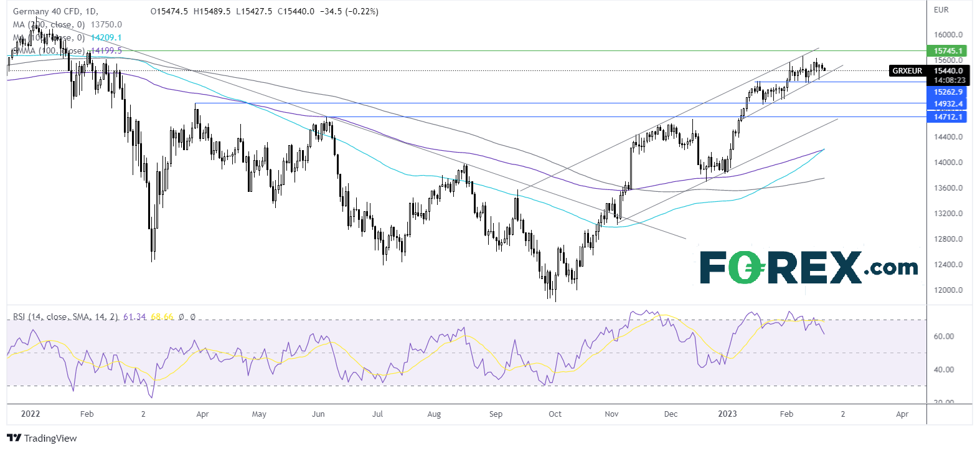Select the MA (200, close, 0) legend
The height and width of the screenshot is (451, 980).
coord(49,24)
